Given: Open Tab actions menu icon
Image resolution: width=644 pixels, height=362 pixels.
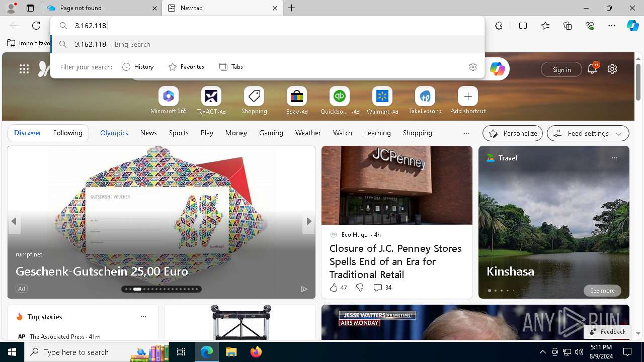Looking at the screenshot, I should click(30, 8).
